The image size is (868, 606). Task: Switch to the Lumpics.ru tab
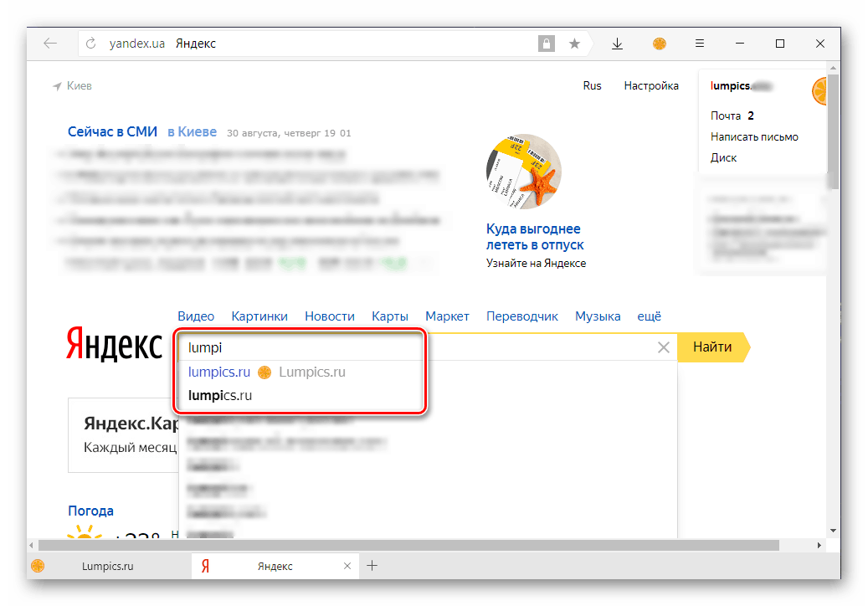[x=107, y=566]
